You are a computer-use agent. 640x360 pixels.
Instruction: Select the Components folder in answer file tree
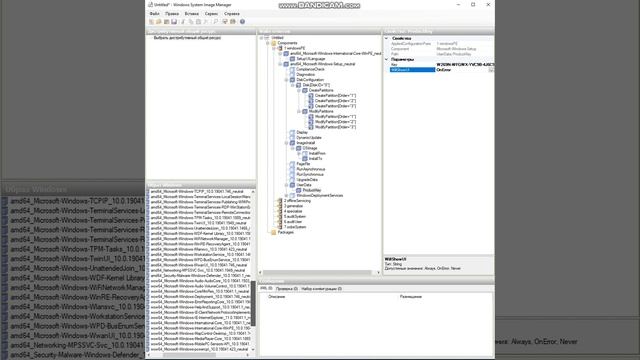287,43
